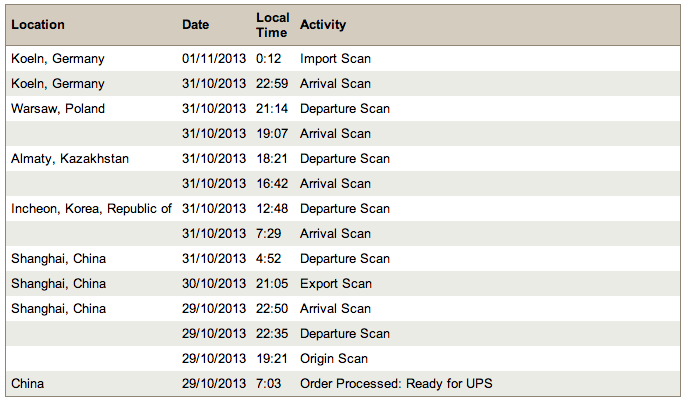This screenshot has height=400, width=686.
Task: Select China location in last row
Action: coord(28,383)
